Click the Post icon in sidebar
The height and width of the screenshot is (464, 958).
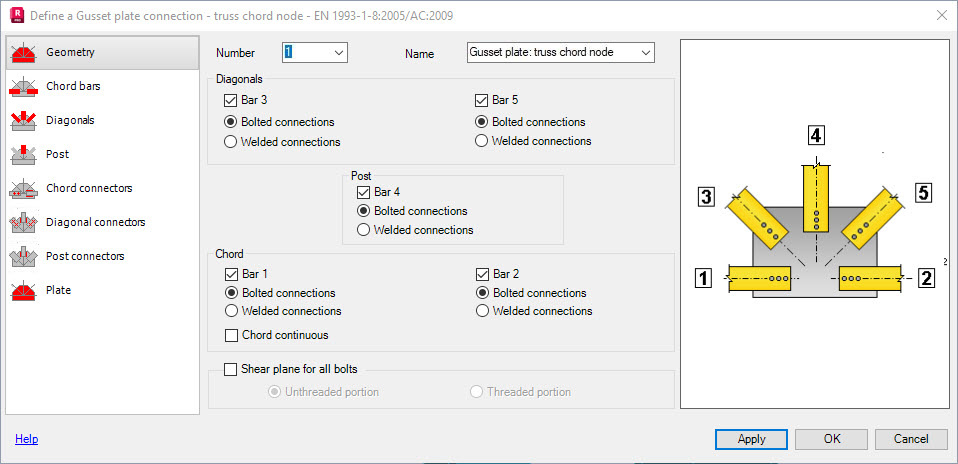[x=25, y=155]
